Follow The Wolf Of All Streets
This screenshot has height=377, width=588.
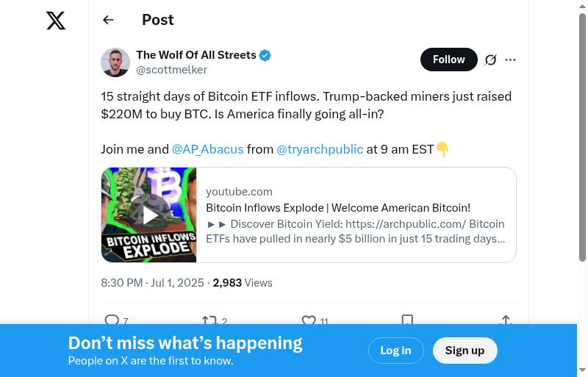(448, 60)
